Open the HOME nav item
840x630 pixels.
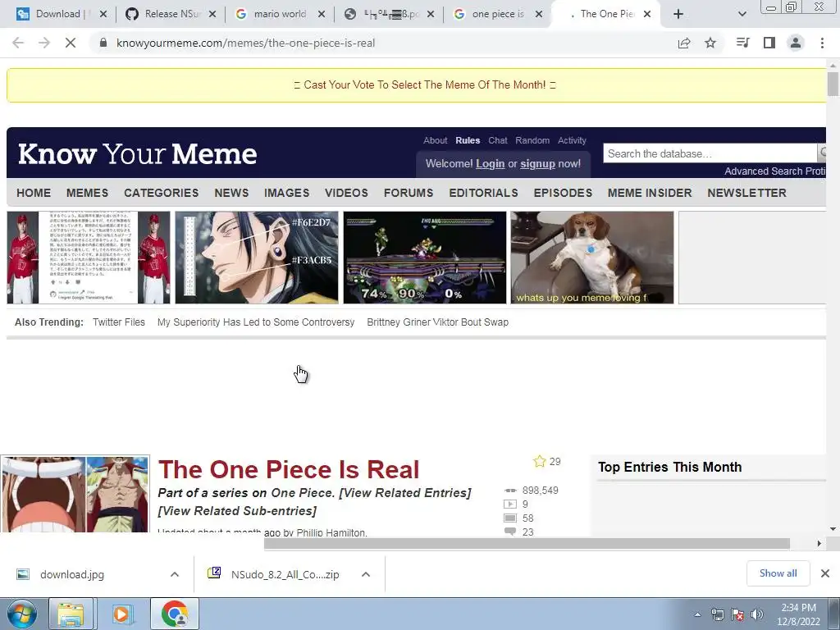coord(34,193)
